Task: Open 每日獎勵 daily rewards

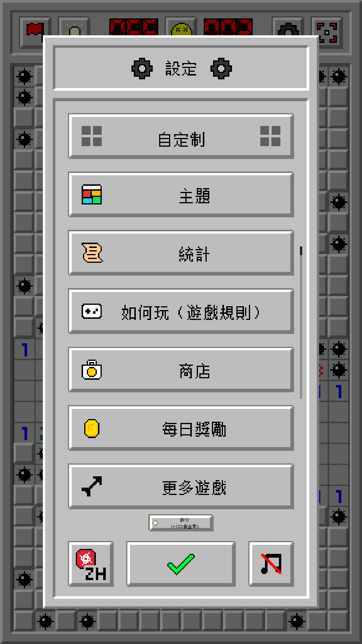Action: point(181,428)
